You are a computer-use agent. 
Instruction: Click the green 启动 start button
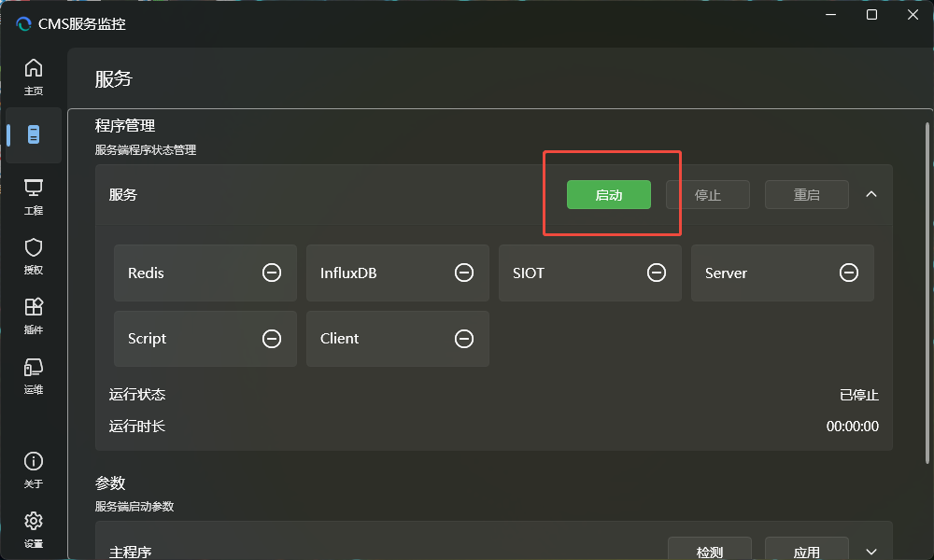coord(609,195)
